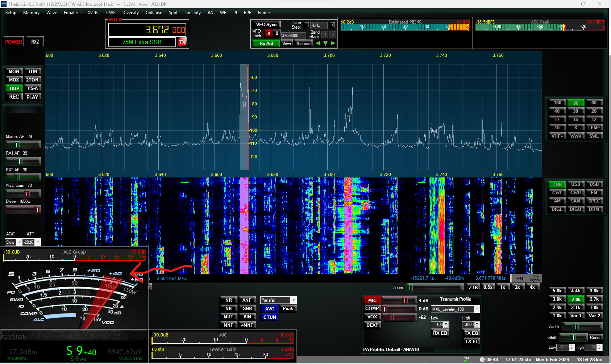Screen dimensions: 611x364
Task: Lock VFO A with the red A button
Action: pyautogui.click(x=269, y=33)
